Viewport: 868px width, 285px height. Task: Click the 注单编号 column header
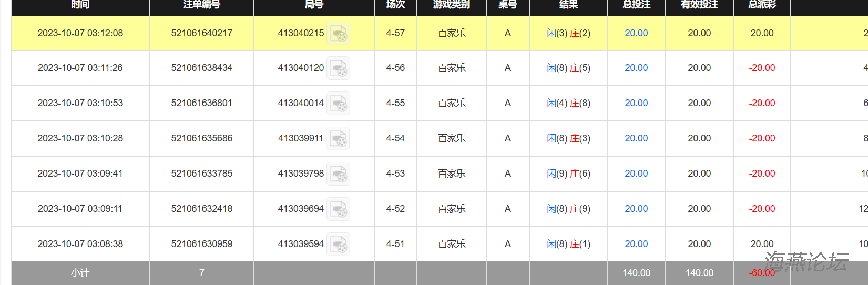tap(202, 4)
